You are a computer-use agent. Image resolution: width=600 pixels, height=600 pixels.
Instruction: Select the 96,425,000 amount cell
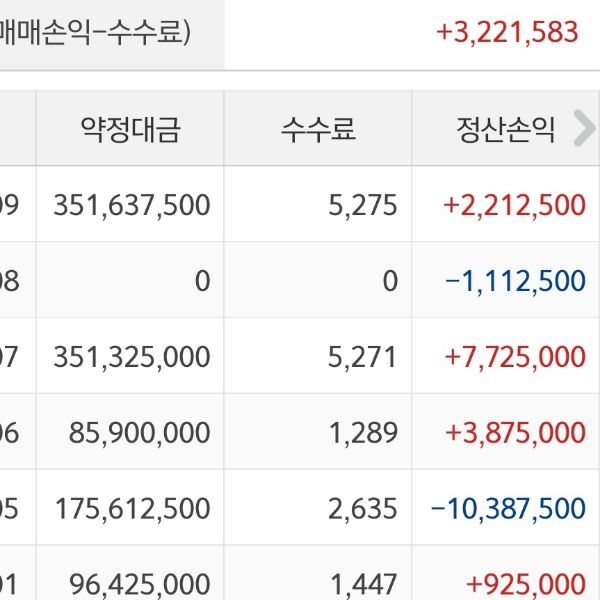click(x=140, y=583)
